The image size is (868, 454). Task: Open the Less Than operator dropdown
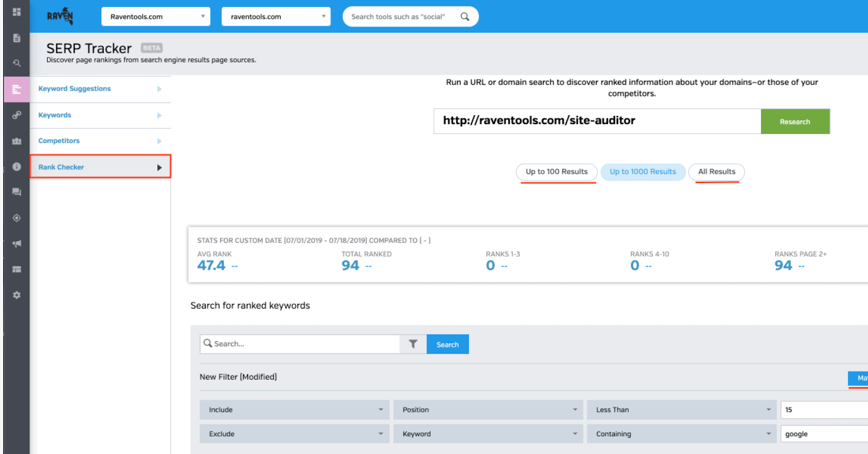682,410
